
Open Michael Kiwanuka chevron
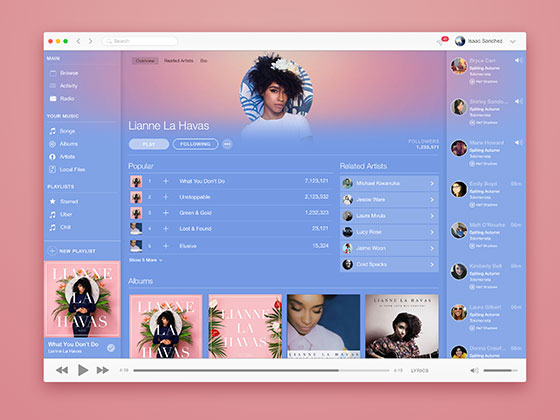432,183
